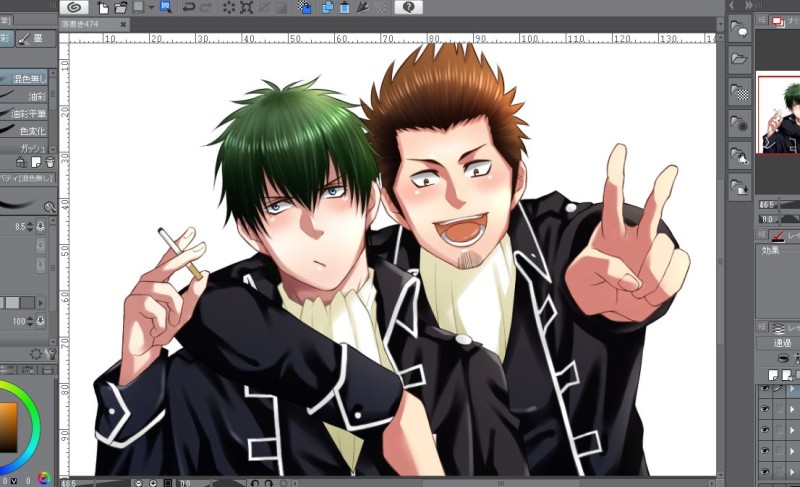800x487 pixels.
Task: Toggle visibility eye of third layer row
Action: tap(764, 429)
